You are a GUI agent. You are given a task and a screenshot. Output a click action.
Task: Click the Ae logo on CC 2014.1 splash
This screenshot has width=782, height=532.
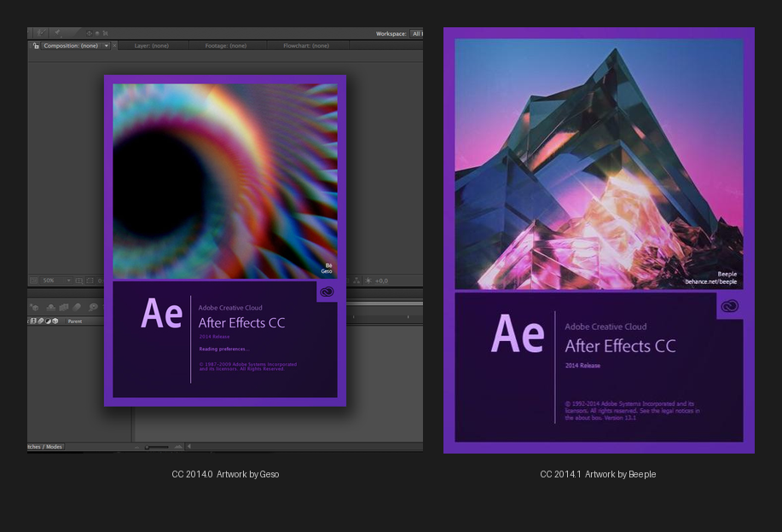(517, 333)
